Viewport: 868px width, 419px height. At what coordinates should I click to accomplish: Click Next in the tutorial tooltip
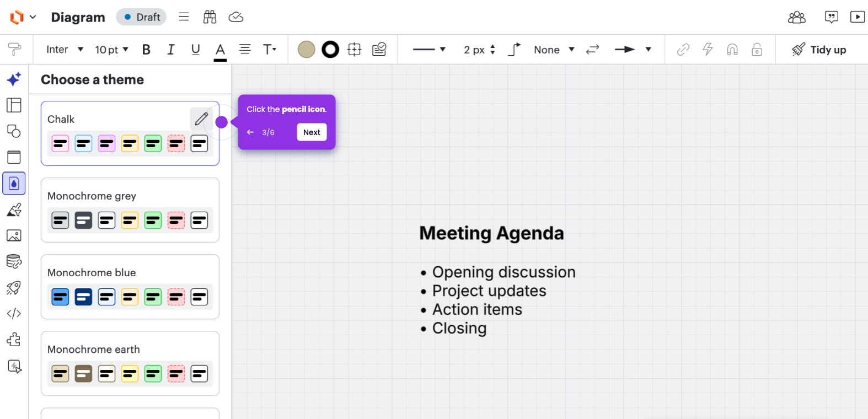[312, 132]
